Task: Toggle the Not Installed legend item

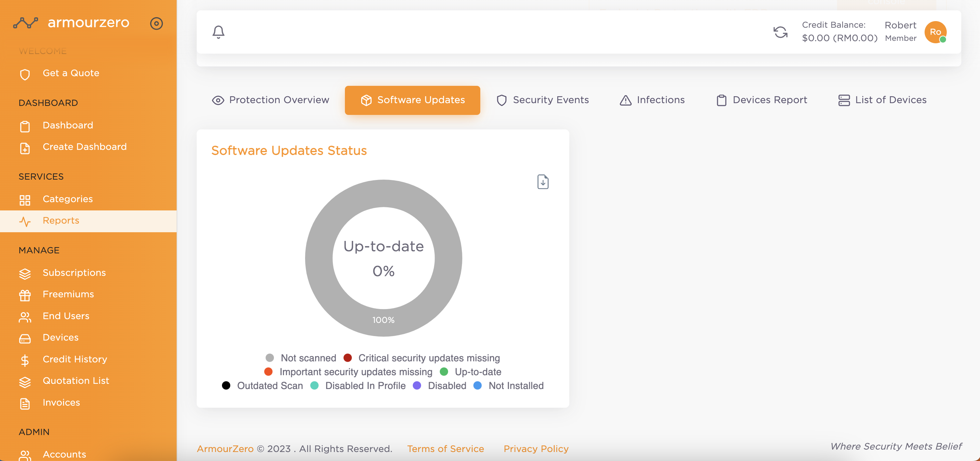Action: 509,386
